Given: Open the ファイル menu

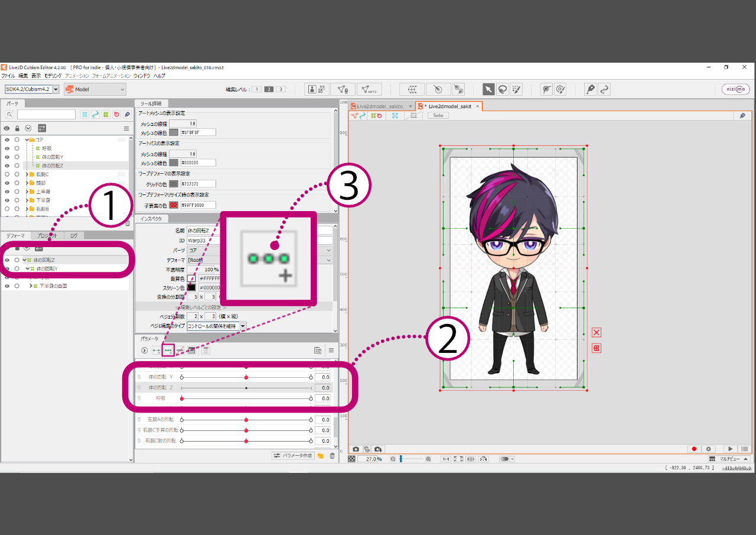Looking at the screenshot, I should pyautogui.click(x=8, y=76).
